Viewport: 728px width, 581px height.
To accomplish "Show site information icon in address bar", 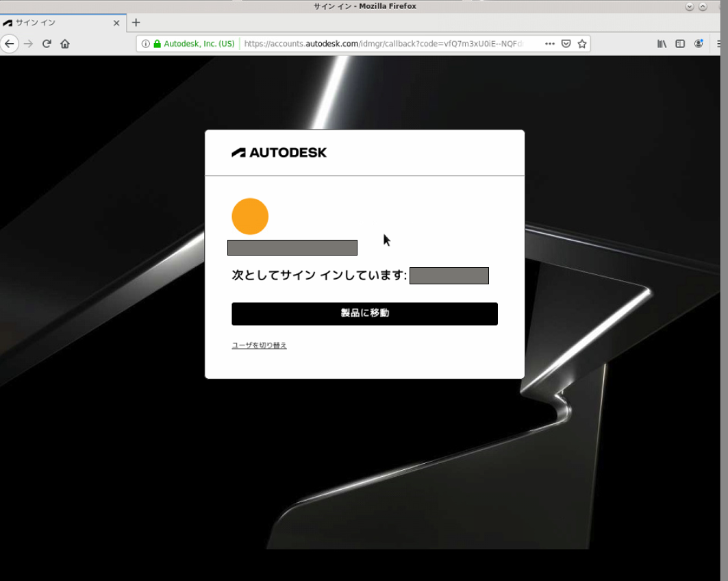I will 146,44.
